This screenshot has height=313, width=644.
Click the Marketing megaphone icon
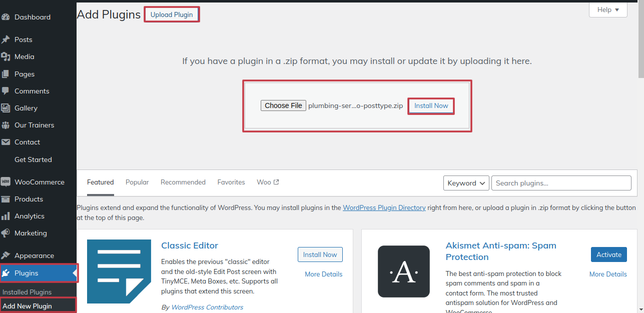click(6, 233)
